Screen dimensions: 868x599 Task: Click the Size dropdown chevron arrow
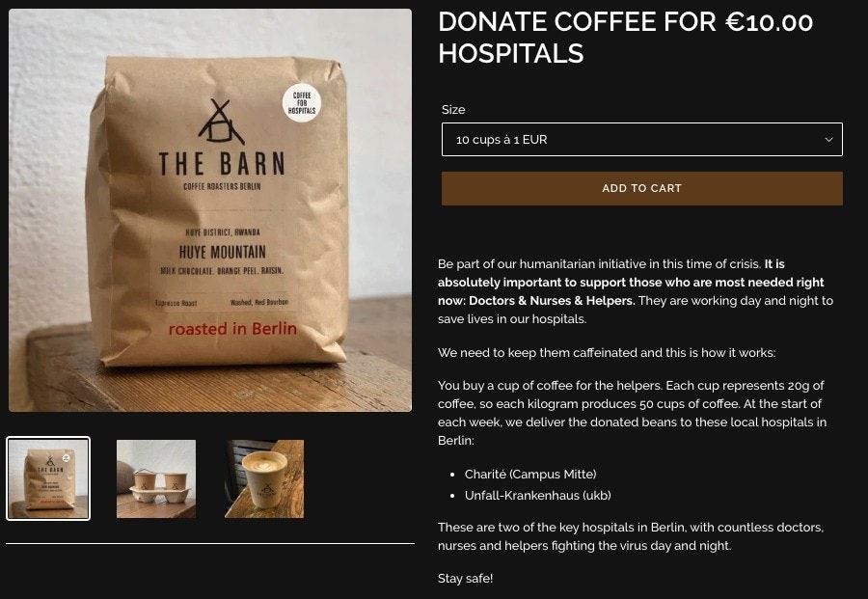click(x=828, y=140)
